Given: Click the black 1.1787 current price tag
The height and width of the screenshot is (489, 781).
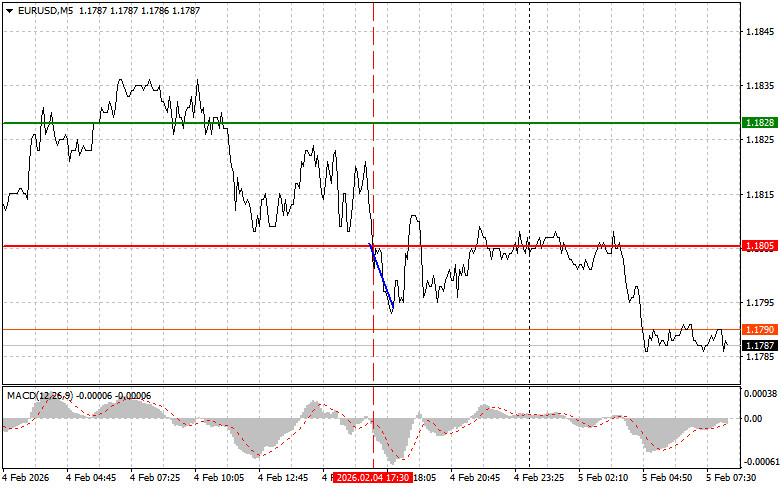Looking at the screenshot, I should click(757, 345).
